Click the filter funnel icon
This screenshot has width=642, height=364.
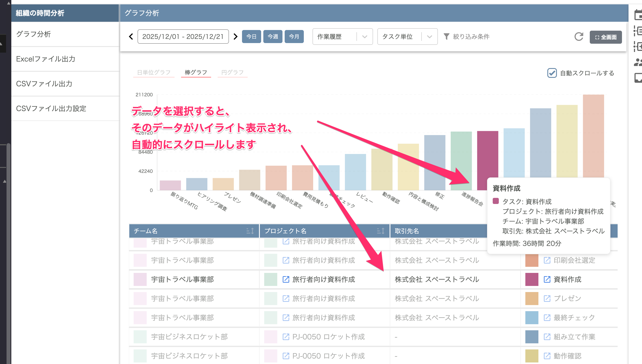446,37
